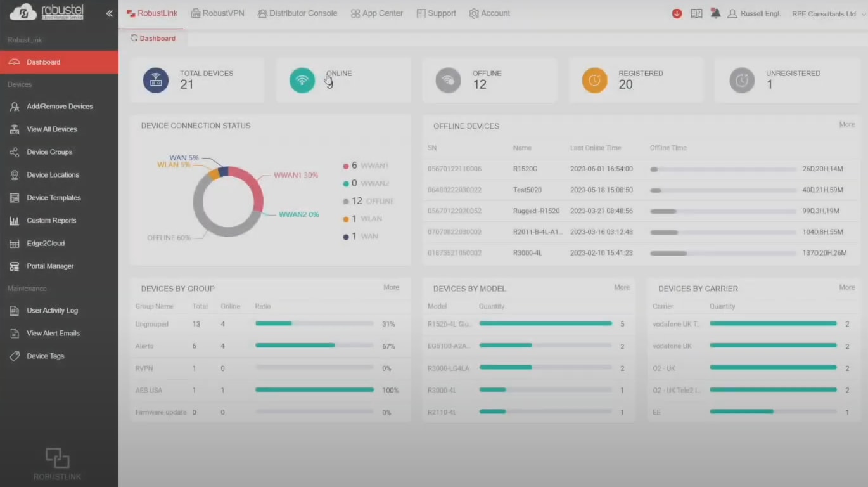Click the Custom Reports chart icon
This screenshot has height=487, width=868.
point(15,221)
